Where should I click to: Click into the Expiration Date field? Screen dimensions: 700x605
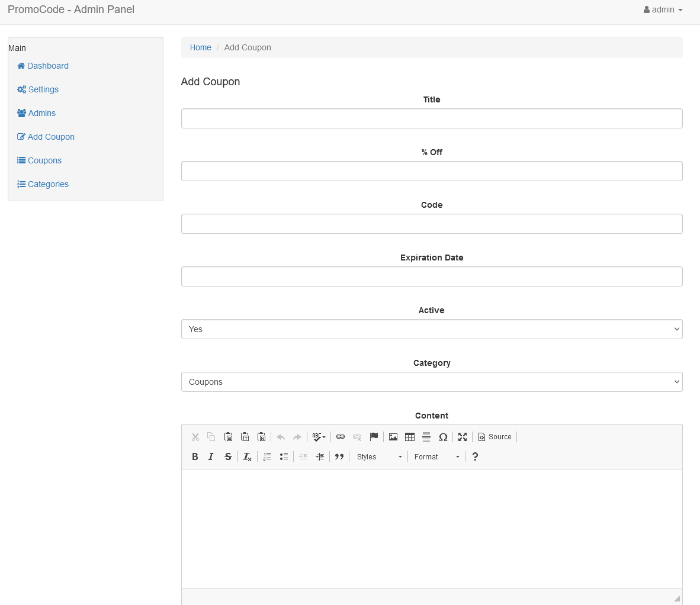tap(431, 276)
